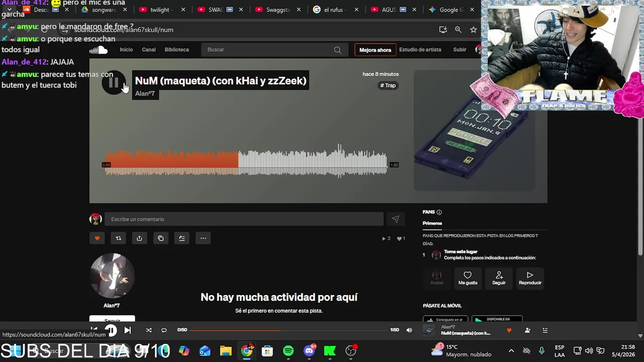Viewport: 644px width, 362px height.
Task: Click the address bar URL
Action: (123, 30)
